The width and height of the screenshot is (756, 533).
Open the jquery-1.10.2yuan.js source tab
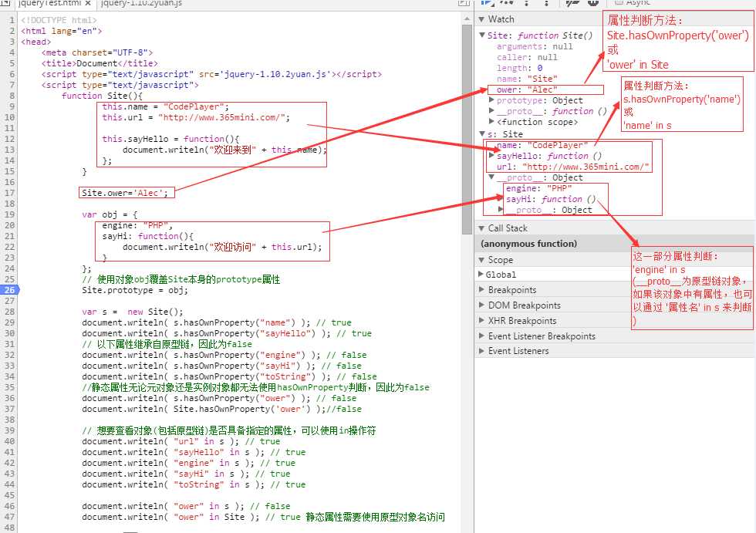coord(141,3)
